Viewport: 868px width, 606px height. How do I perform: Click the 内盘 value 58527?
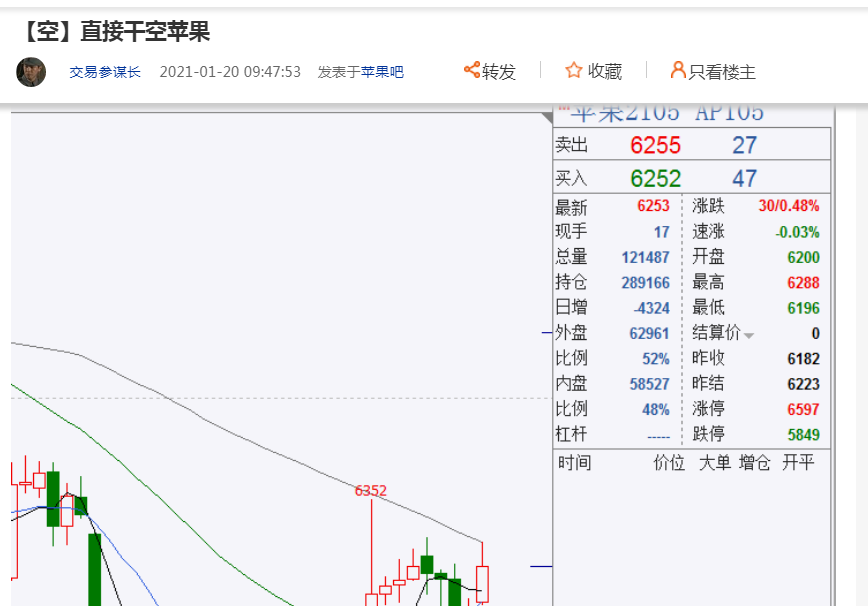click(x=649, y=384)
